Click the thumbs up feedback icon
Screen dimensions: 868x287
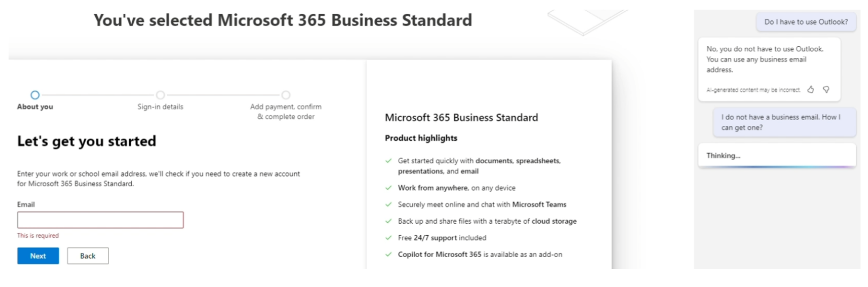811,89
